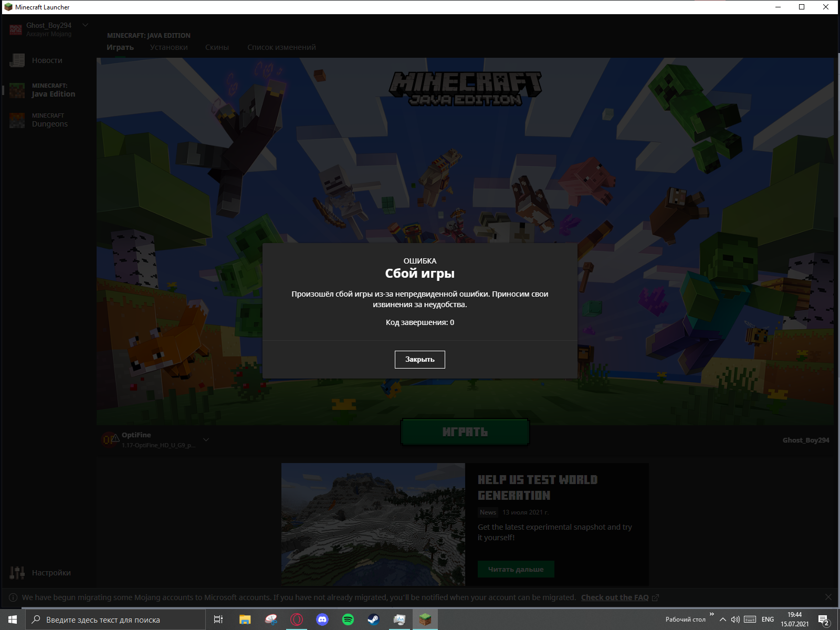The width and height of the screenshot is (840, 630).
Task: Open the Список изменений tab
Action: tap(281, 47)
